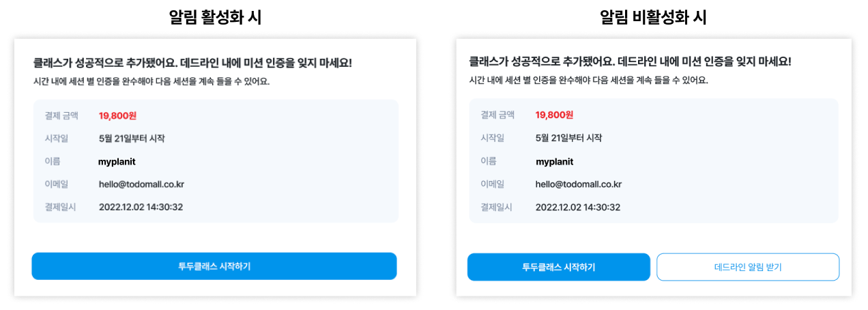Click the success message title under 알림 비활성화 시
868x310 pixels.
(x=630, y=61)
